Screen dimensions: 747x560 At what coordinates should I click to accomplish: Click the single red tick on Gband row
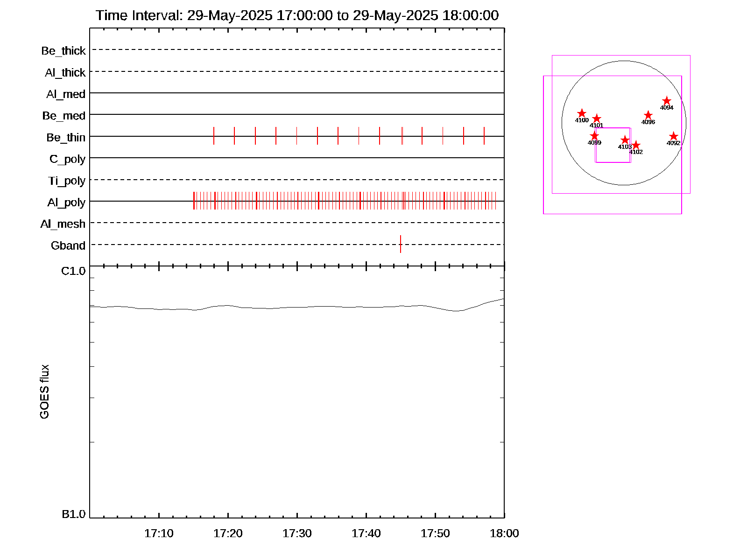coord(400,244)
